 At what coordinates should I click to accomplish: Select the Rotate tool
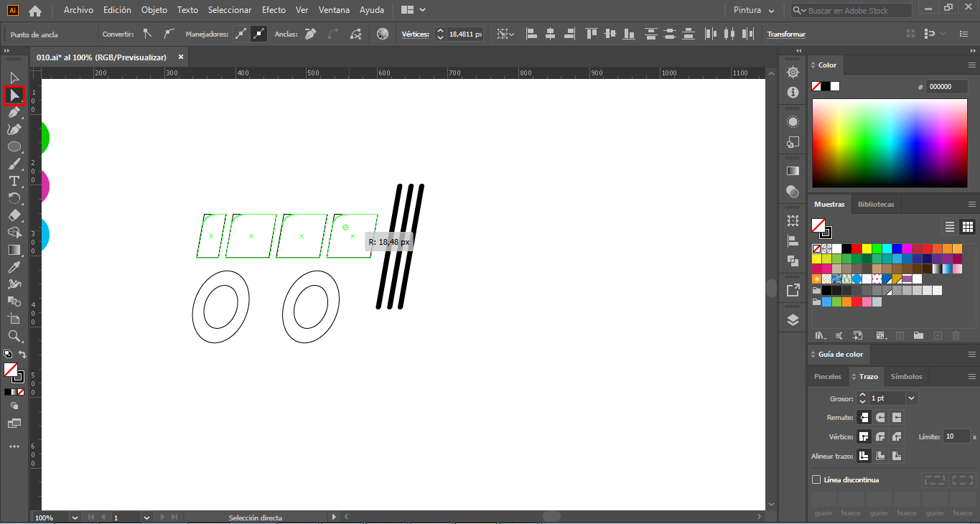pyautogui.click(x=14, y=198)
